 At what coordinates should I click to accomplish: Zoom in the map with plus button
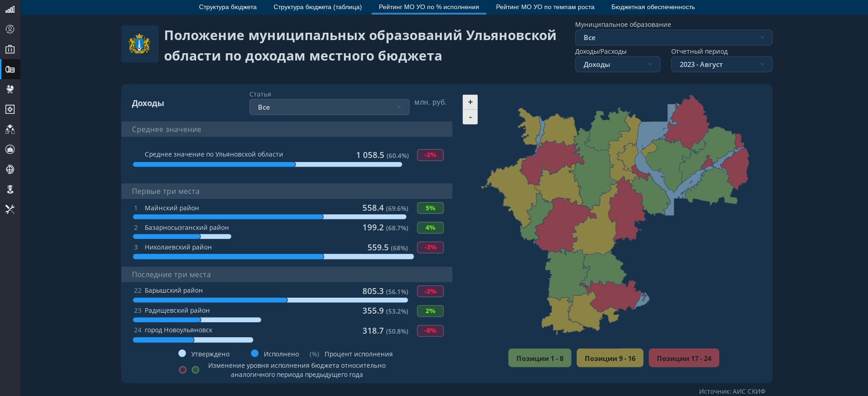coord(470,102)
